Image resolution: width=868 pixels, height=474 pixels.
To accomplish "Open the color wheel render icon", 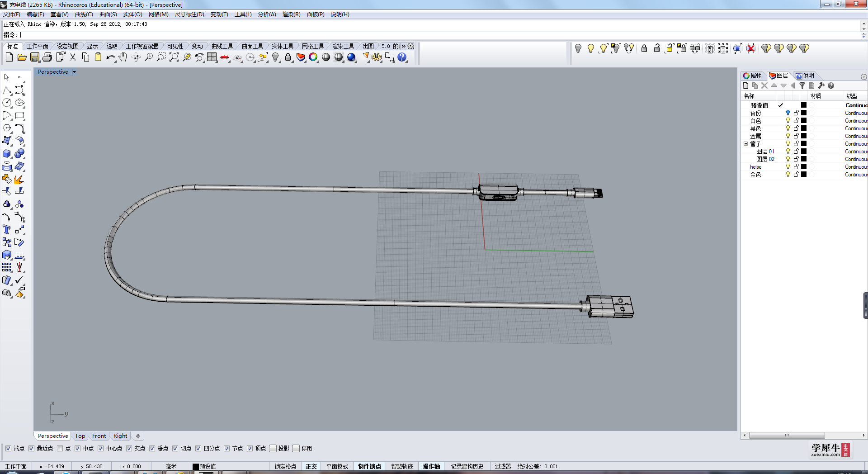I will [313, 57].
